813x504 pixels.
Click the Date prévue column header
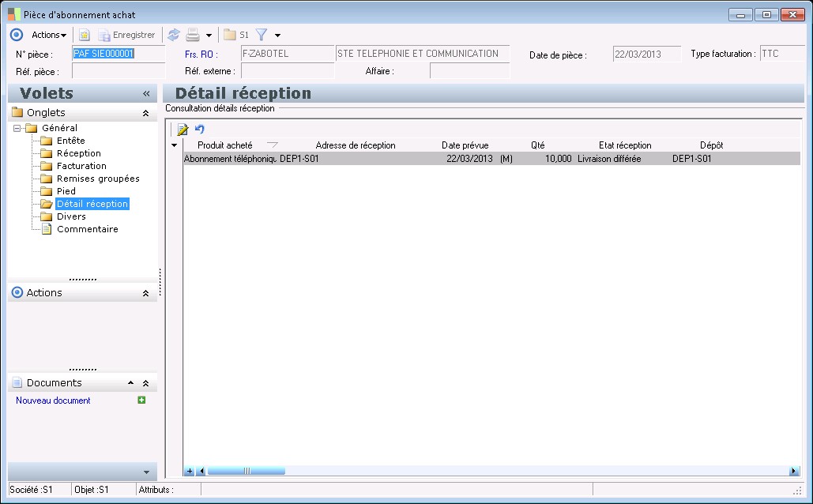pyautogui.click(x=465, y=145)
